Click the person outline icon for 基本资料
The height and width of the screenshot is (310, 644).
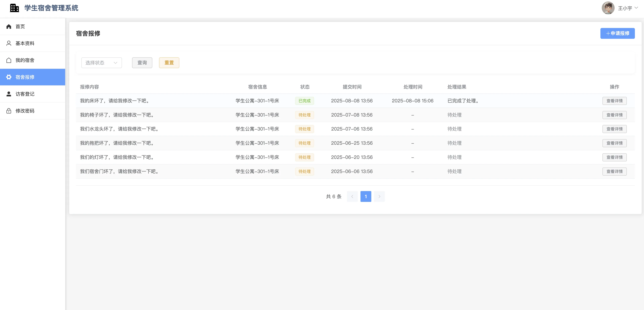click(9, 43)
